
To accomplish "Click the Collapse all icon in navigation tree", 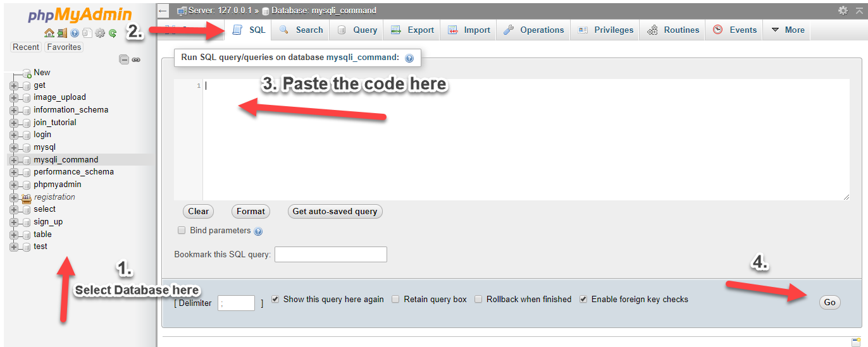I will (x=124, y=59).
